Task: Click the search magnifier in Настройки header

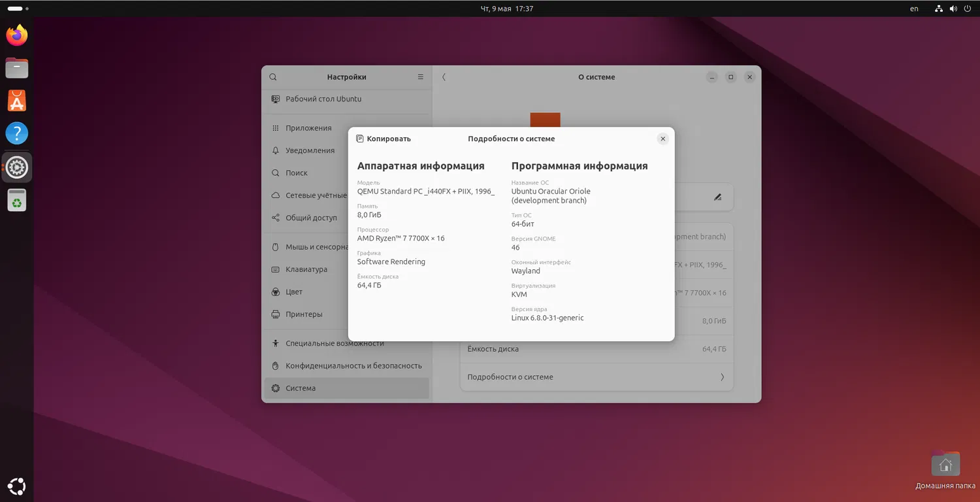Action: click(273, 77)
